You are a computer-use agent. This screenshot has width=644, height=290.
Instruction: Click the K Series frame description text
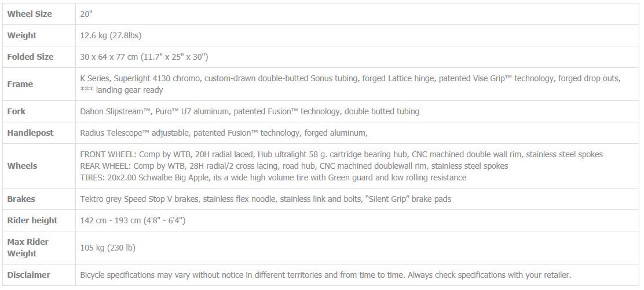350,84
